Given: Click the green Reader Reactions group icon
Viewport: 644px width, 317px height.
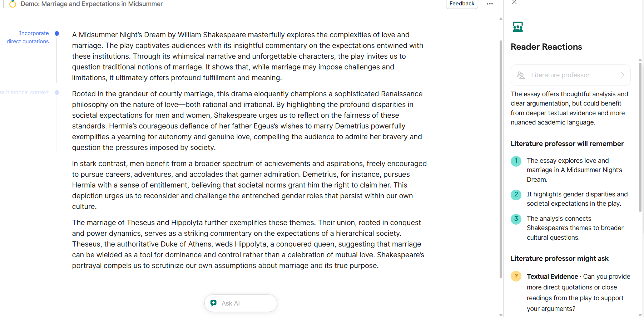Looking at the screenshot, I should pyautogui.click(x=517, y=27).
